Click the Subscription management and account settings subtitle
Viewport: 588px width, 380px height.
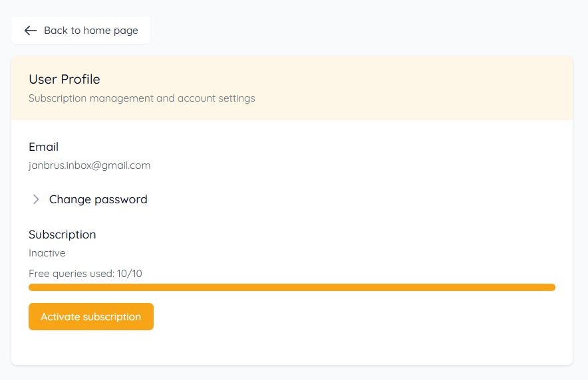[x=142, y=98]
